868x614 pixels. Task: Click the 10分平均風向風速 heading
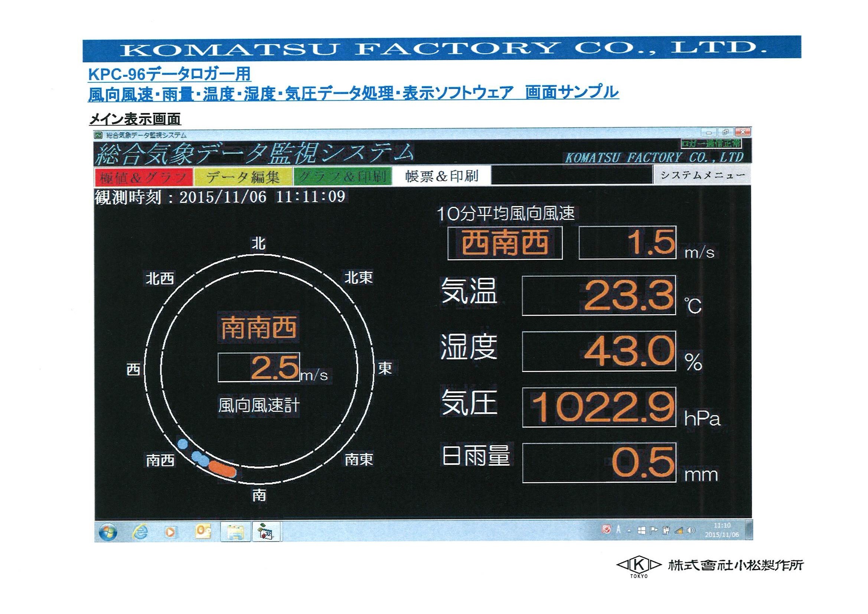point(506,213)
